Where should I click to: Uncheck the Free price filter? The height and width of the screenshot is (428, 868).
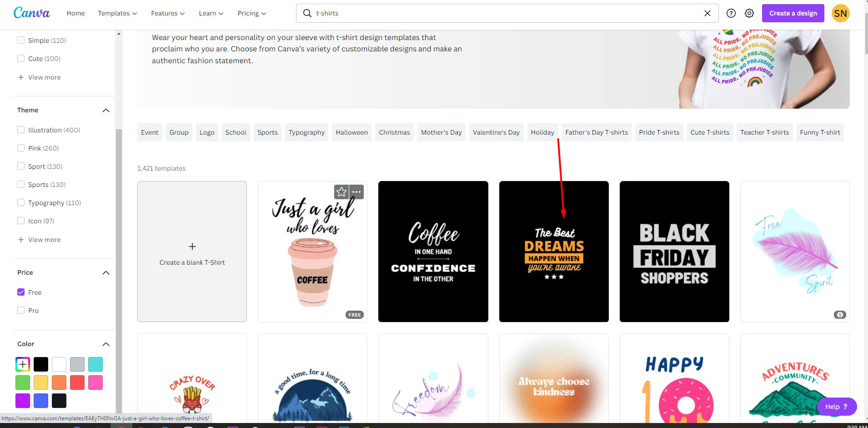pos(21,292)
